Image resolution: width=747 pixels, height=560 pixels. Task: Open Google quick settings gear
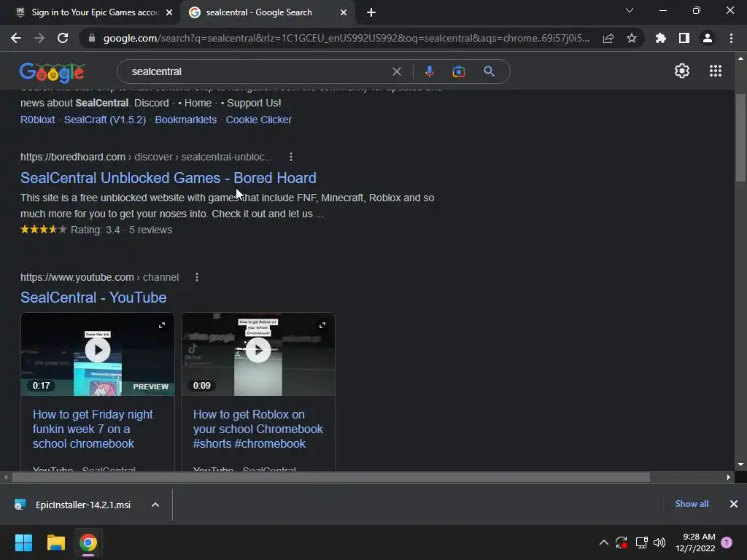(x=682, y=71)
